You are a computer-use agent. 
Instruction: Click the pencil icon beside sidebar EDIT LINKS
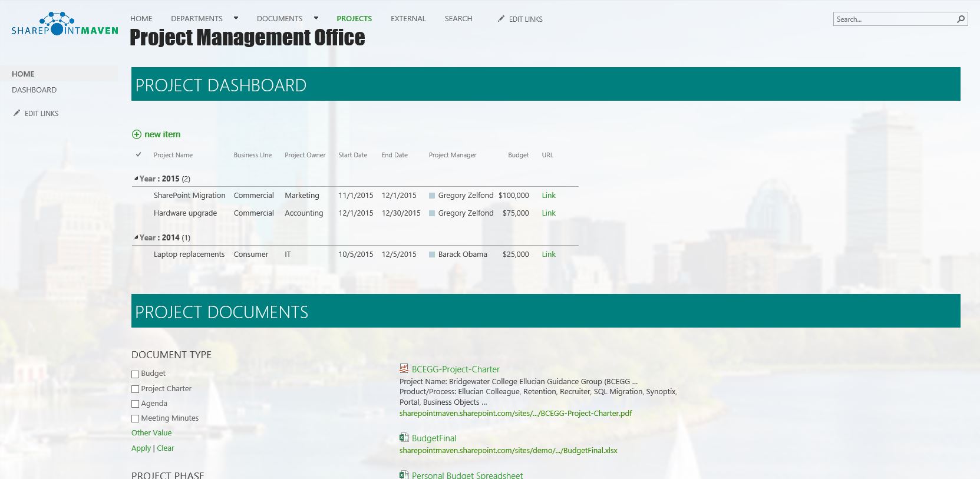(x=17, y=113)
